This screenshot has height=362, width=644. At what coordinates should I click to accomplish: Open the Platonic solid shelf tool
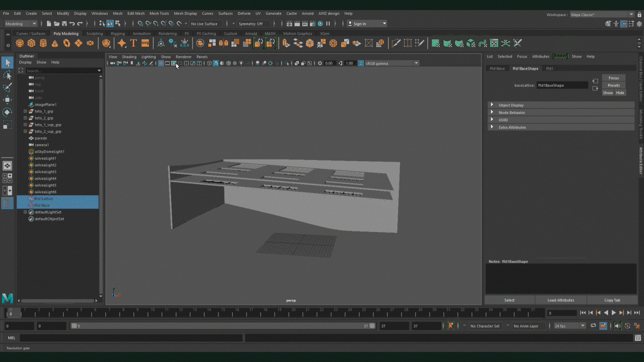coord(106,43)
